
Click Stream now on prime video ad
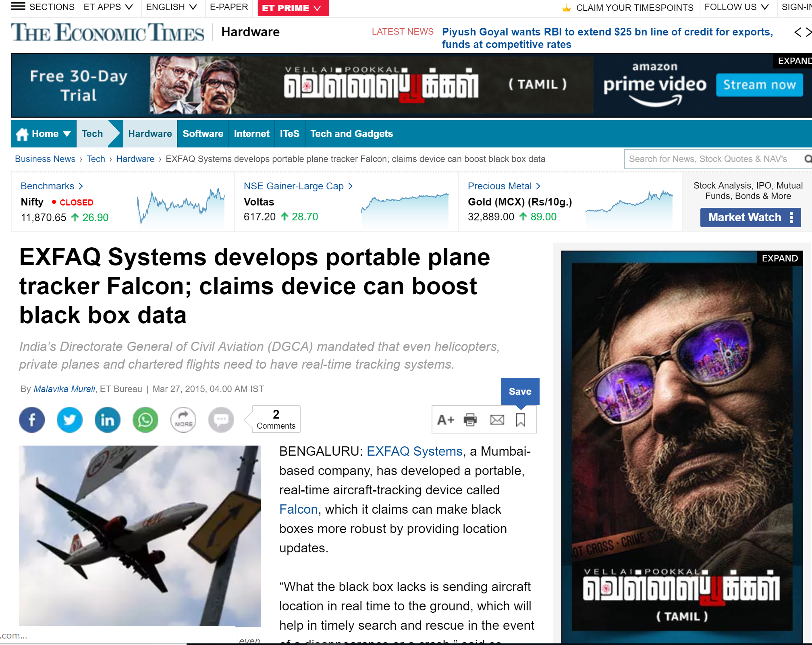760,85
